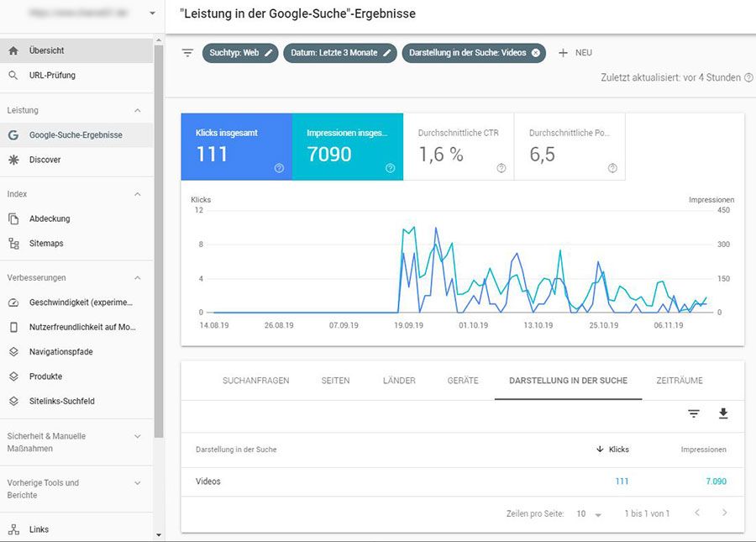Toggle the Impressionen insgesamt metric card

(x=348, y=147)
